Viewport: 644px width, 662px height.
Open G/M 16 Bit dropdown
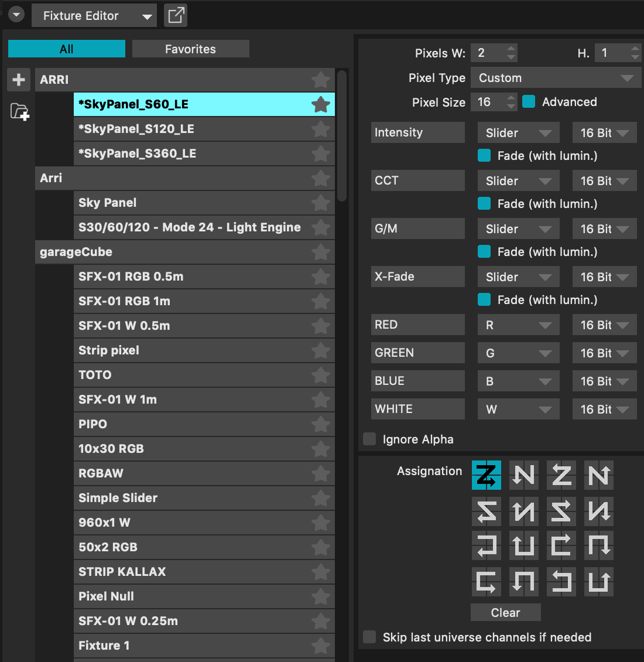(x=604, y=229)
